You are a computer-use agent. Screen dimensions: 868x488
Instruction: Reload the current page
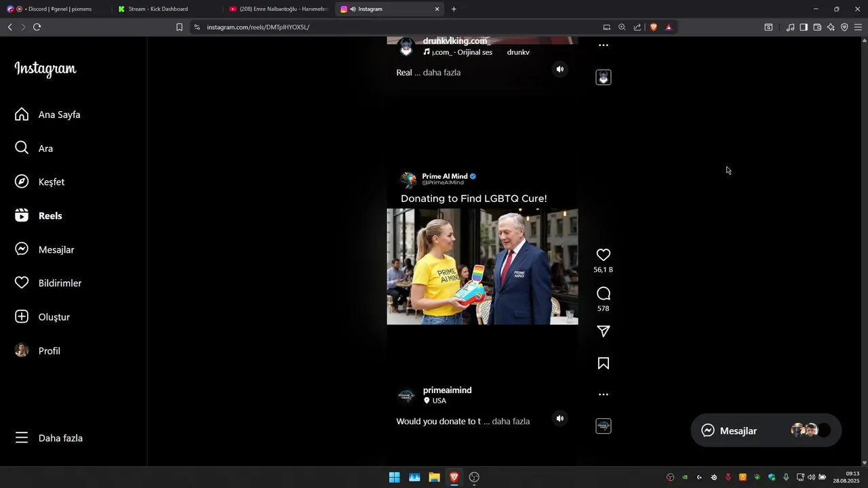click(37, 27)
